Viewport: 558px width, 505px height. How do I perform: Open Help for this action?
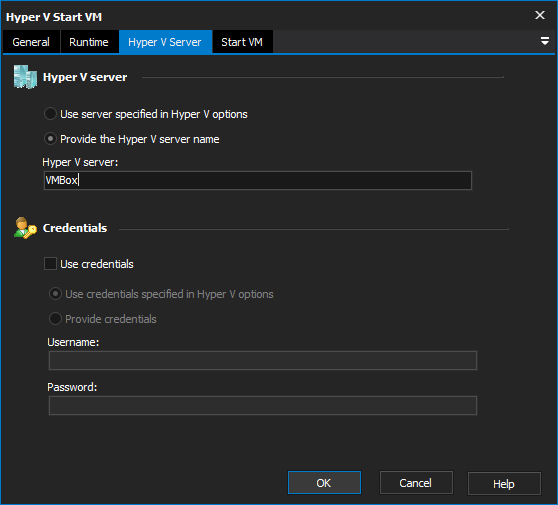tap(504, 483)
